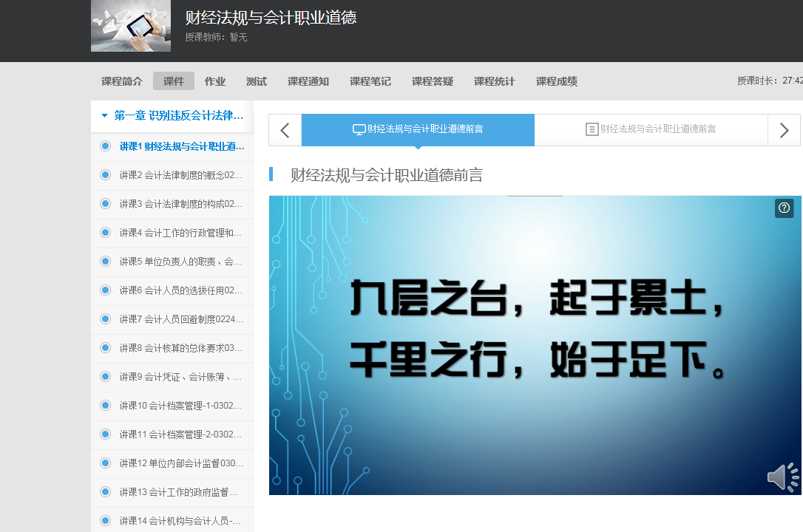Click the video slide to play or pause
The width and height of the screenshot is (803, 532).
click(535, 345)
